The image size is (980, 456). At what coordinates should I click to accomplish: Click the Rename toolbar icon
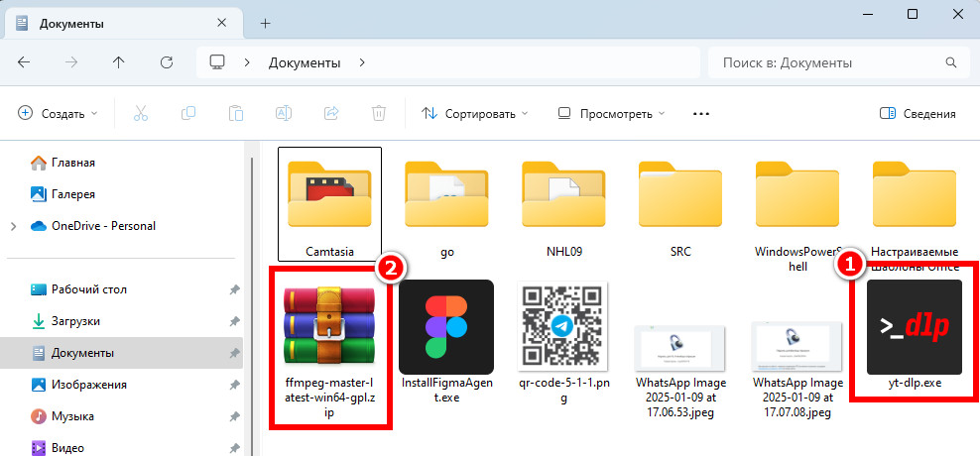click(284, 114)
